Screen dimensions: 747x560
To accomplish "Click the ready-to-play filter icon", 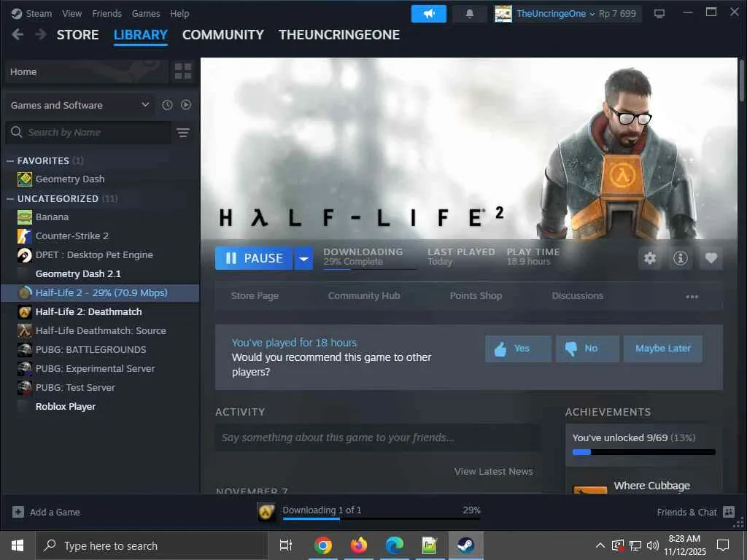I will point(186,105).
